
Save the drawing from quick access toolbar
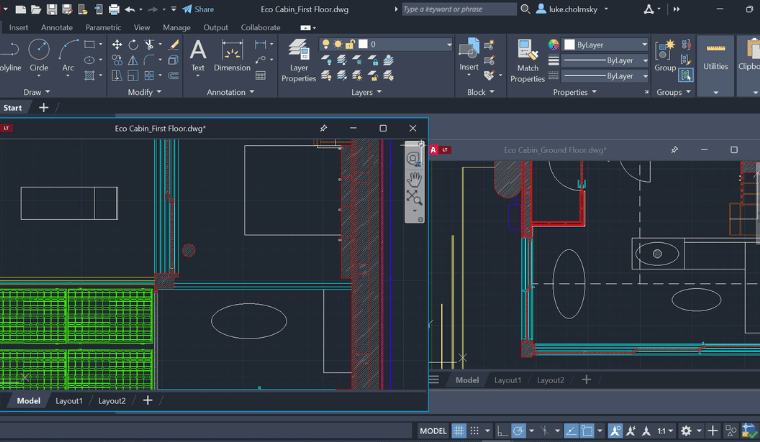pos(51,9)
